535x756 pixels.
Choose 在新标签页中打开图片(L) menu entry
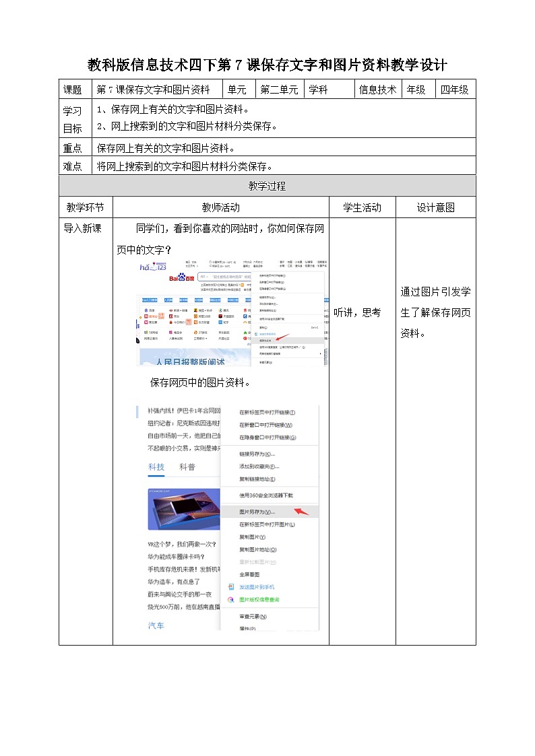(267, 524)
